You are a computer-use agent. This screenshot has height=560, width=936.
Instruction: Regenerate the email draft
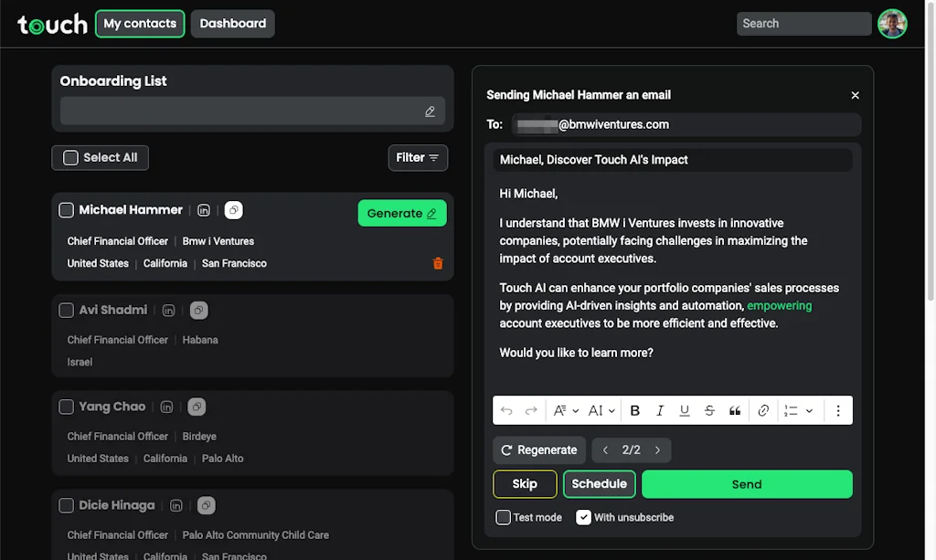(x=539, y=449)
